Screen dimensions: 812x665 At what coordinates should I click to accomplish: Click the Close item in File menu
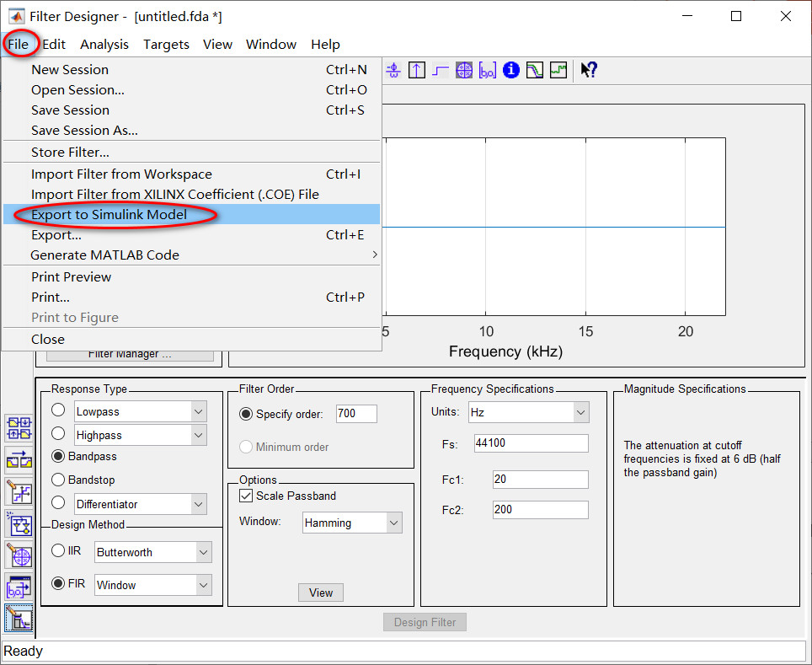(191, 339)
